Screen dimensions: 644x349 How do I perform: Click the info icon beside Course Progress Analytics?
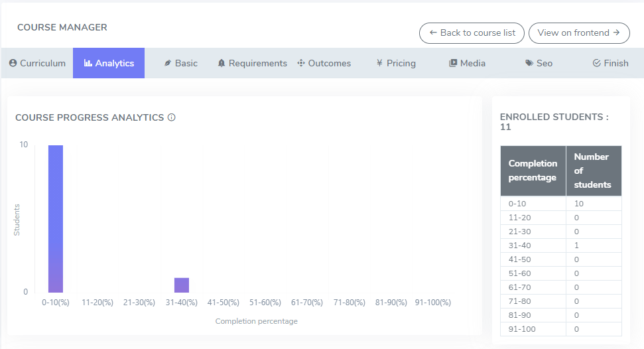tap(172, 117)
